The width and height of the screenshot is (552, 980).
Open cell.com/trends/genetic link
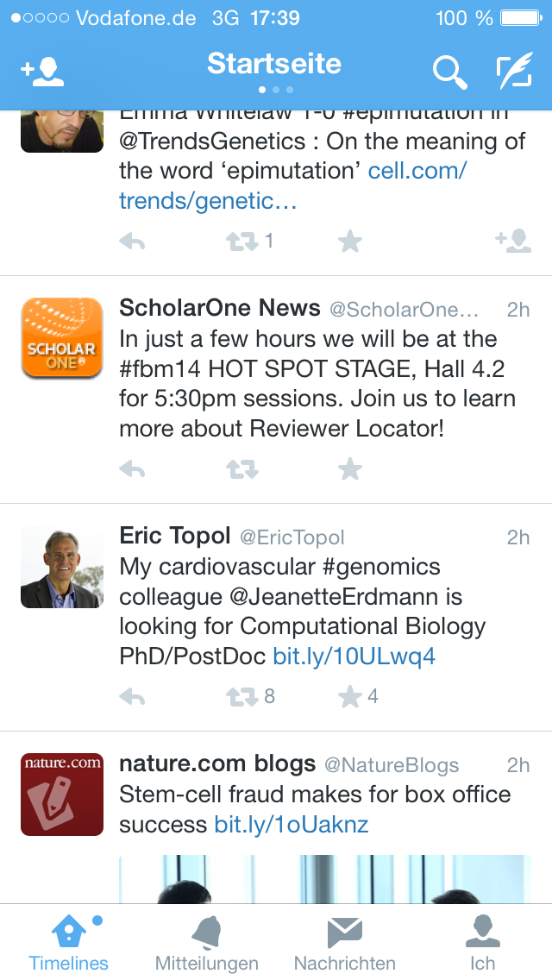(293, 186)
